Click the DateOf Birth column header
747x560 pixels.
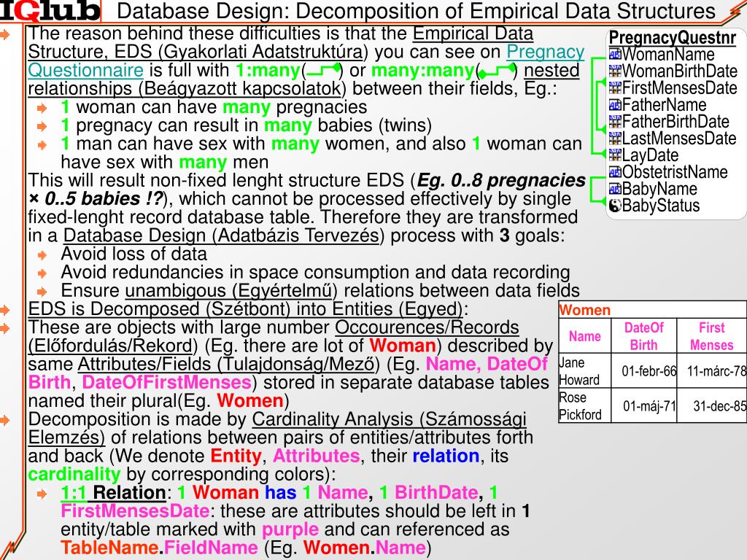[643, 336]
